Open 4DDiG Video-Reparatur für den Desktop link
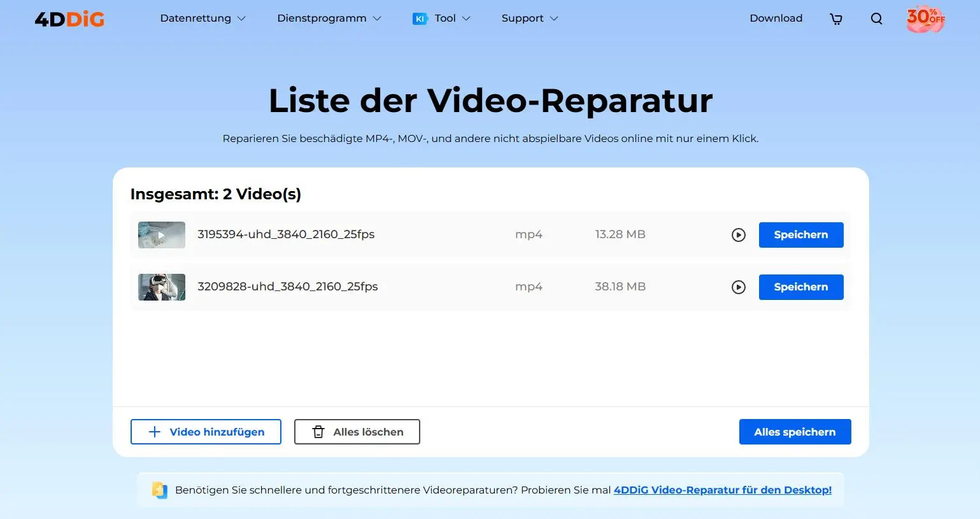Screen dimensions: 980x519 (x=722, y=490)
